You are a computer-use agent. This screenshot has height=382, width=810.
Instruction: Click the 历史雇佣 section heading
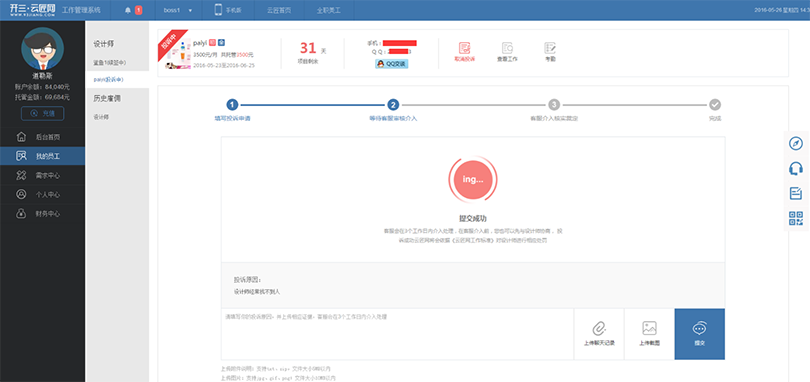pyautogui.click(x=106, y=98)
